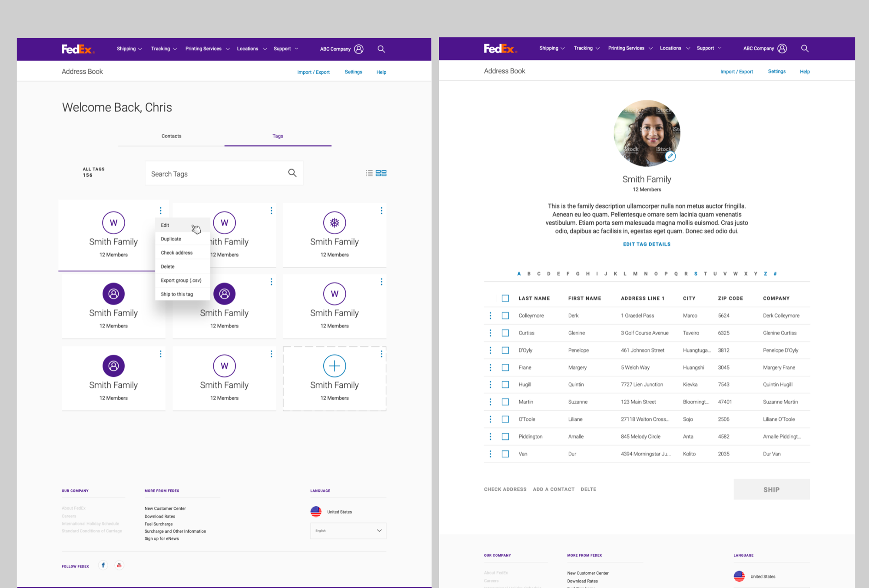Switch to the Contacts tab

point(171,136)
